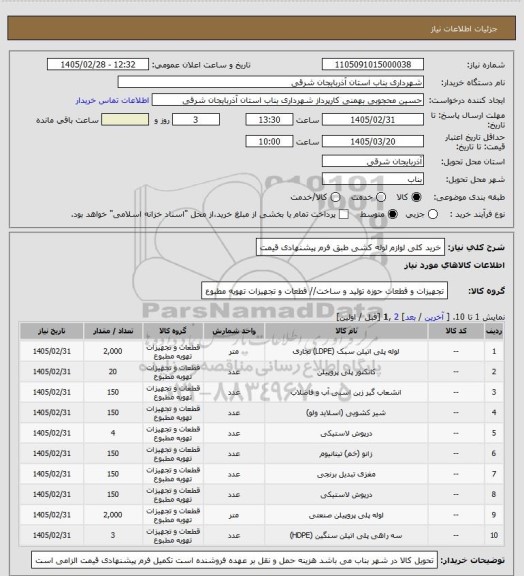Click the remaining days field showing 3
Image resolution: width=524 pixels, height=576 pixels.
click(x=196, y=120)
